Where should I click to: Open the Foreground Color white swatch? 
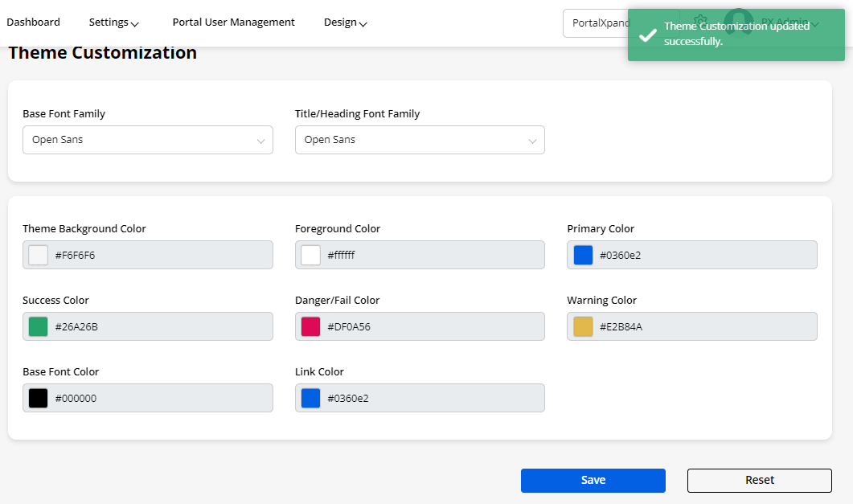click(310, 255)
